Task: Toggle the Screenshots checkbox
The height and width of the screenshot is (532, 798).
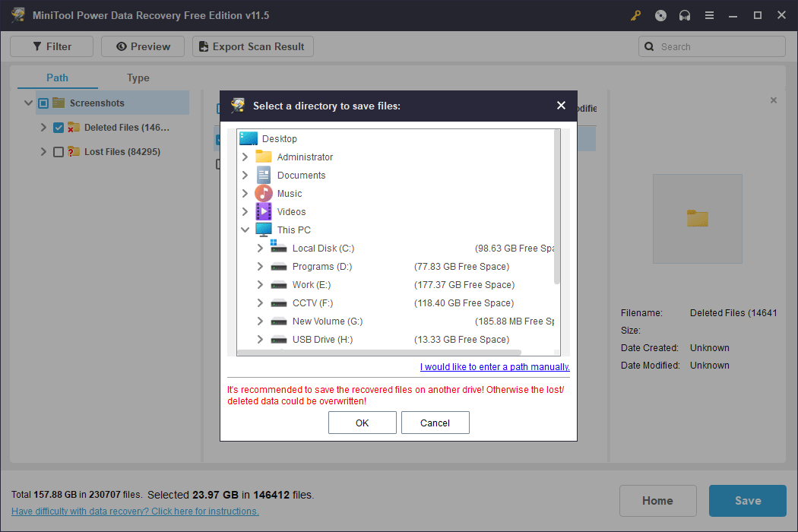Action: click(x=43, y=103)
